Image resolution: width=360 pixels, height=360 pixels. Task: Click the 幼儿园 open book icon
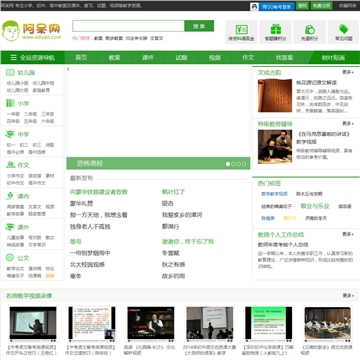click(10, 72)
